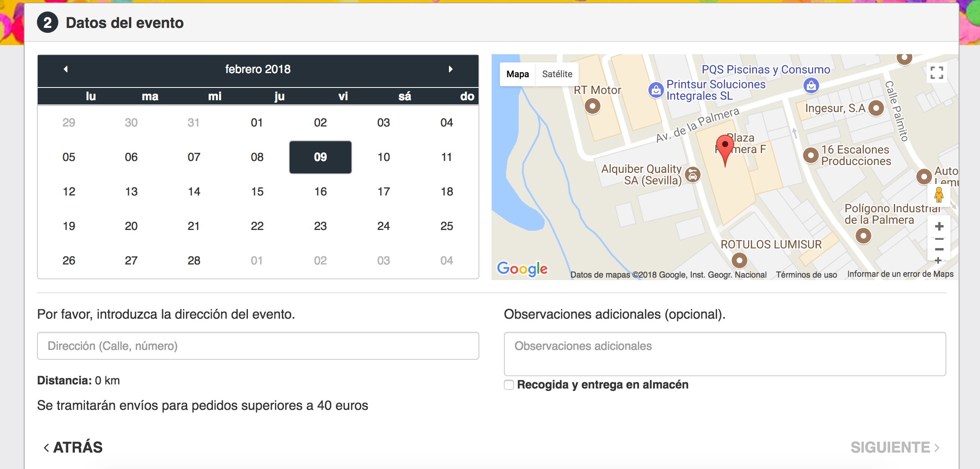Advance calendar to next month
The height and width of the screenshot is (469, 980).
click(x=450, y=69)
